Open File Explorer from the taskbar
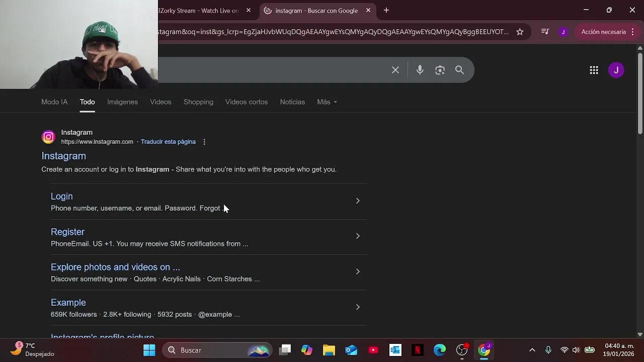 click(x=329, y=350)
